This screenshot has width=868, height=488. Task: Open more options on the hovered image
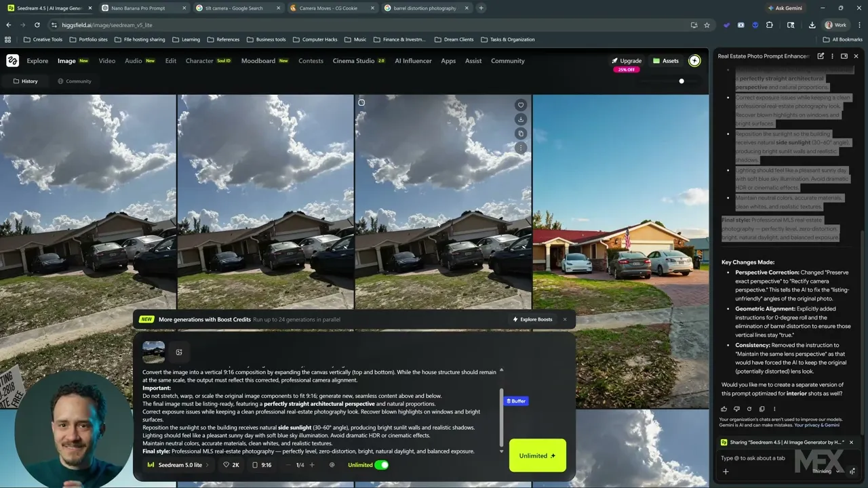(521, 148)
